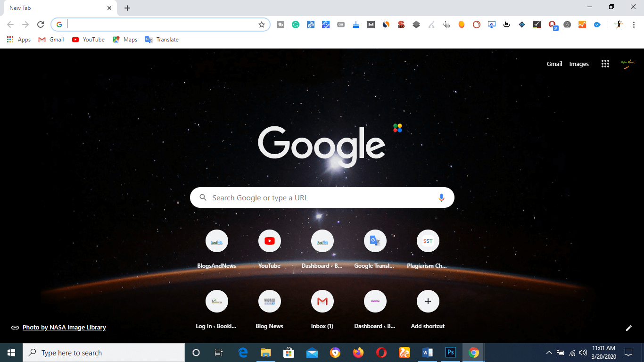Show hidden system tray icons
The width and height of the screenshot is (644, 362).
click(x=549, y=353)
